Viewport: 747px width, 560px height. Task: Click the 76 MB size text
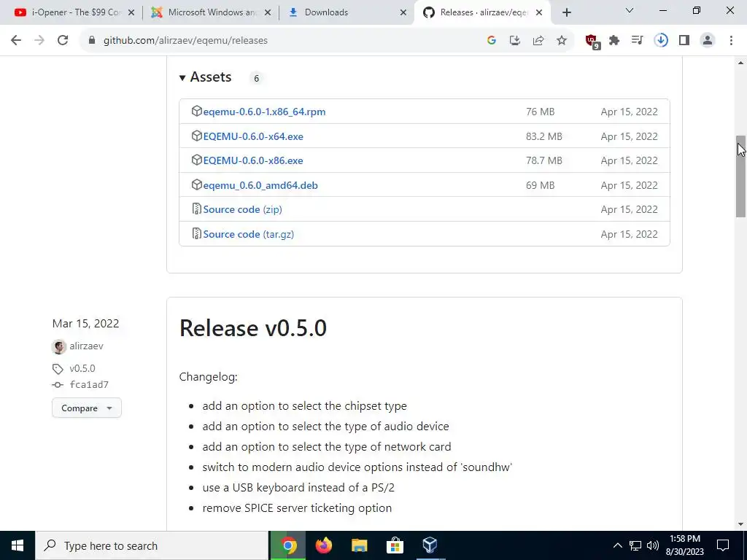pyautogui.click(x=541, y=112)
